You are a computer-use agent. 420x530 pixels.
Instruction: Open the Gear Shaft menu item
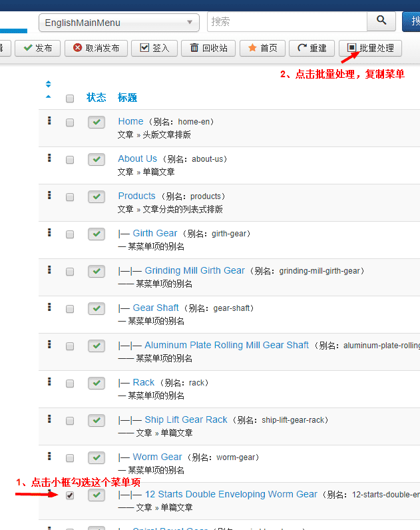coord(156,308)
